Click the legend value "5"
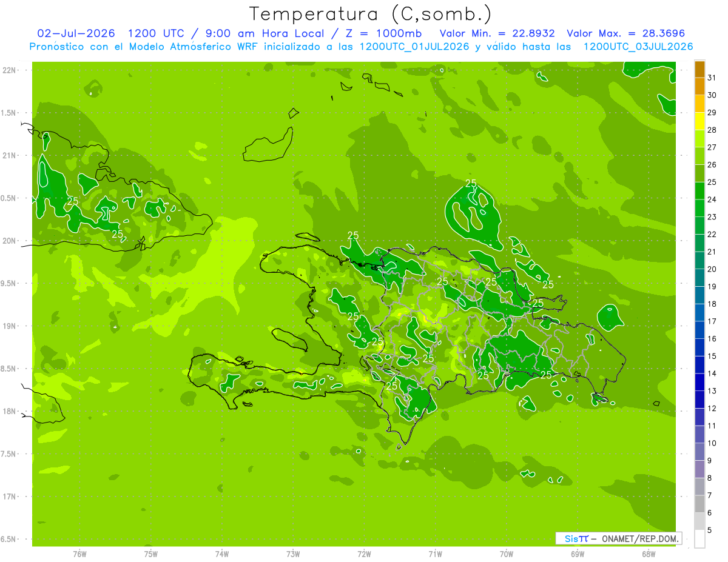 pyautogui.click(x=709, y=530)
